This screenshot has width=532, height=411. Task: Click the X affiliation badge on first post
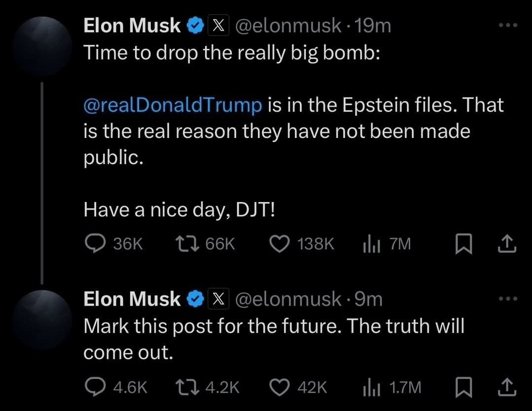pyautogui.click(x=218, y=25)
